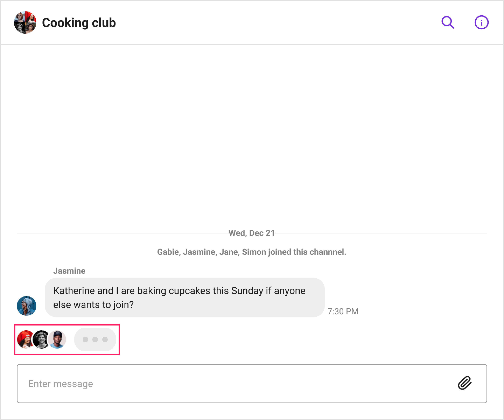Select the black-and-white avatar in the typing row
Viewport: 504px width, 420px height.
pyautogui.click(x=41, y=339)
